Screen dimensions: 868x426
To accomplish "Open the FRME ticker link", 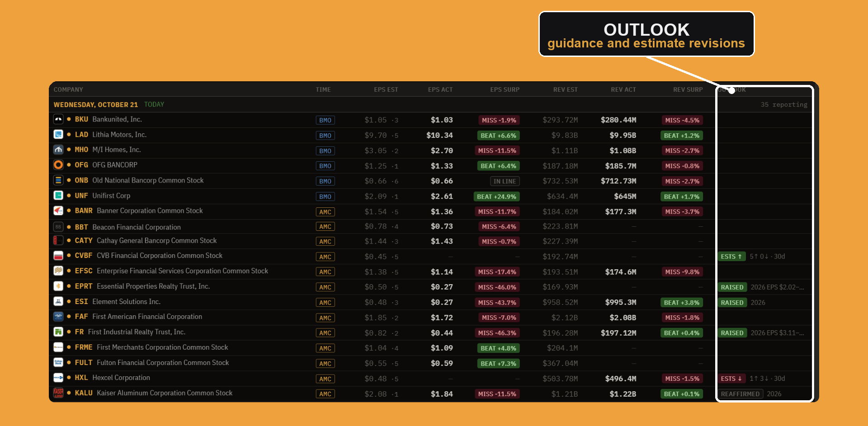I will click(84, 347).
